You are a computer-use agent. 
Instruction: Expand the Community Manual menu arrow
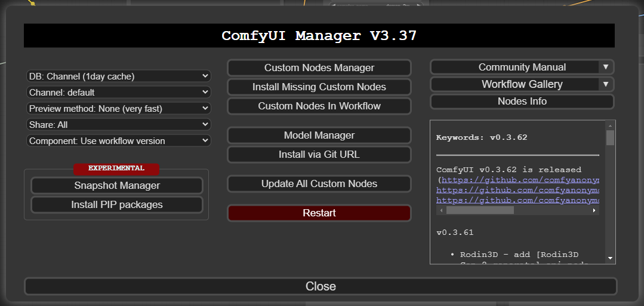[605, 68]
